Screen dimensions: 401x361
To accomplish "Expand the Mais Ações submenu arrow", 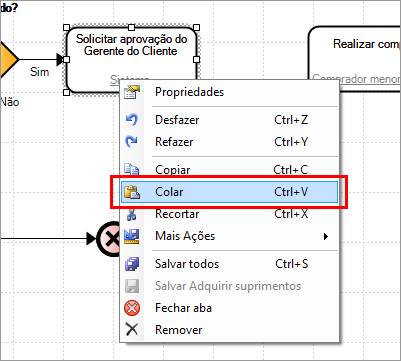I will pyautogui.click(x=326, y=236).
